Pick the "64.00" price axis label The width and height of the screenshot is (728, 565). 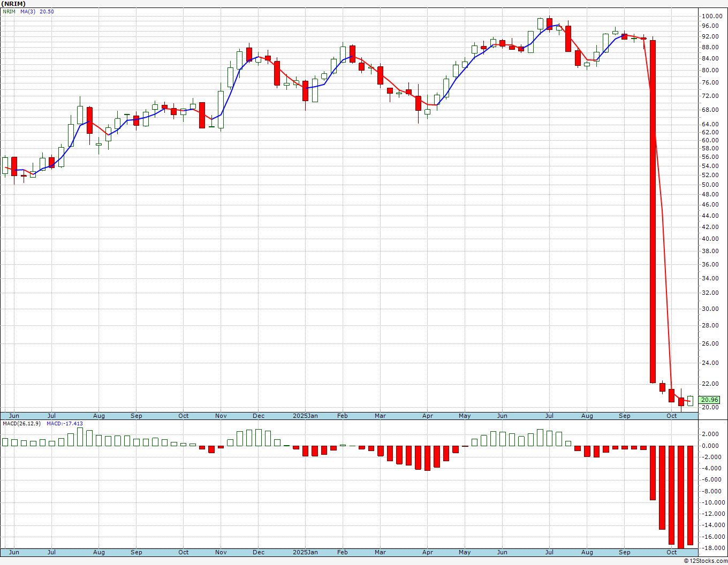(x=710, y=124)
